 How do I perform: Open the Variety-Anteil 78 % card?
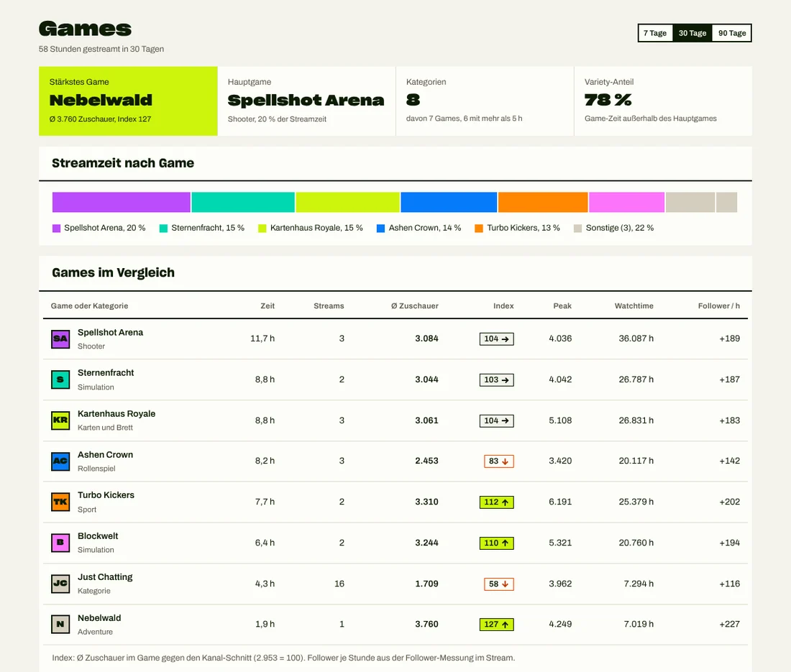click(x=663, y=101)
